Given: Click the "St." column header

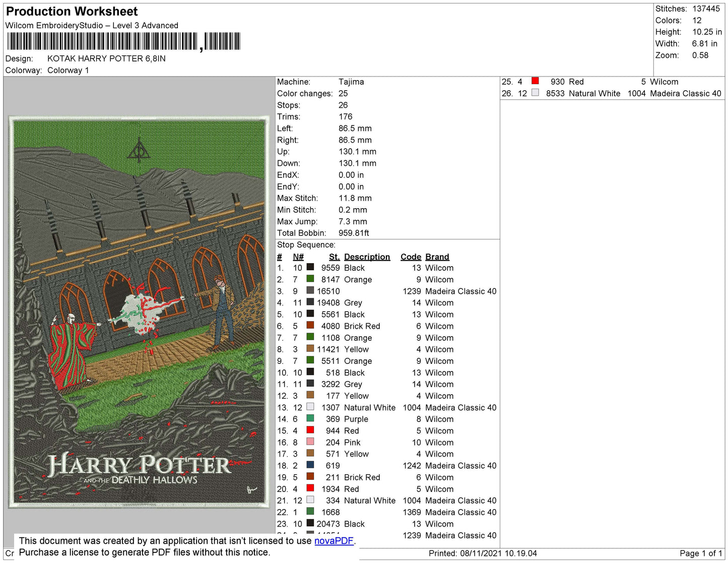Looking at the screenshot, I should coord(335,257).
